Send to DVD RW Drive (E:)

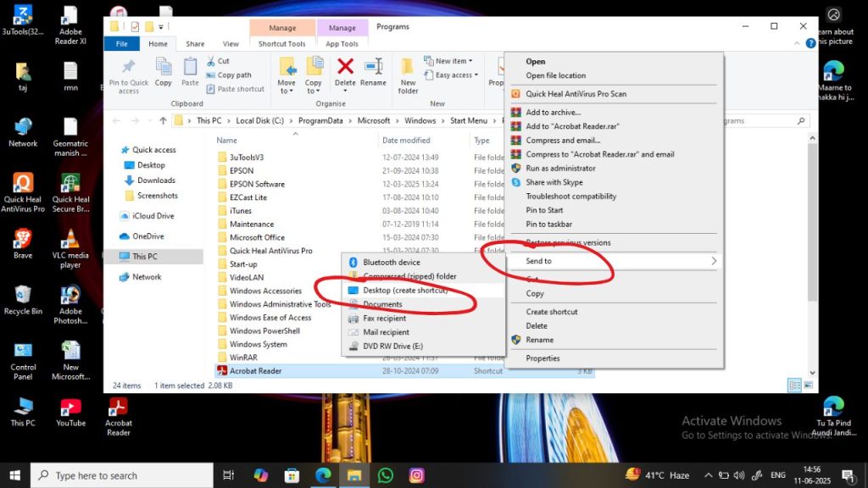click(x=392, y=346)
